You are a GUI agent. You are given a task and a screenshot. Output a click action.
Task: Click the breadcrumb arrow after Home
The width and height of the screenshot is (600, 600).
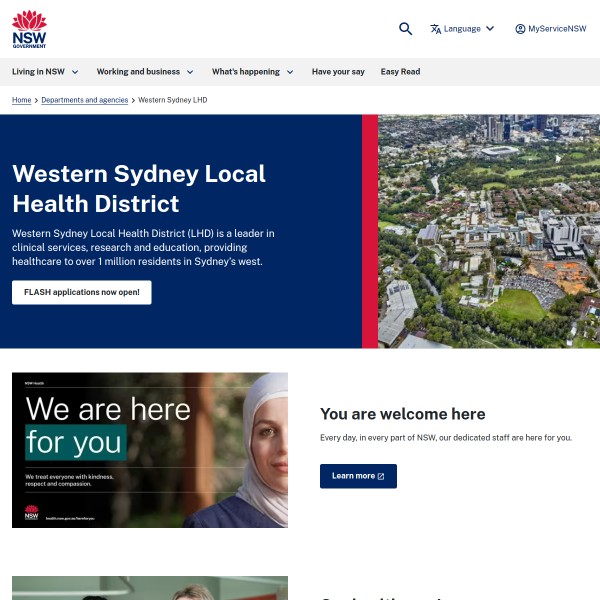[36, 100]
